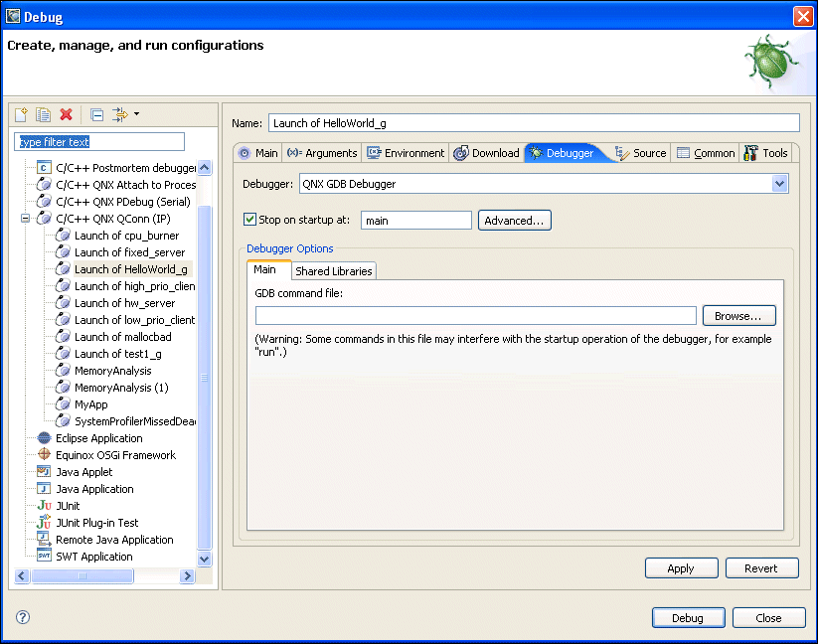
Task: Open the help button
Action: point(21,617)
